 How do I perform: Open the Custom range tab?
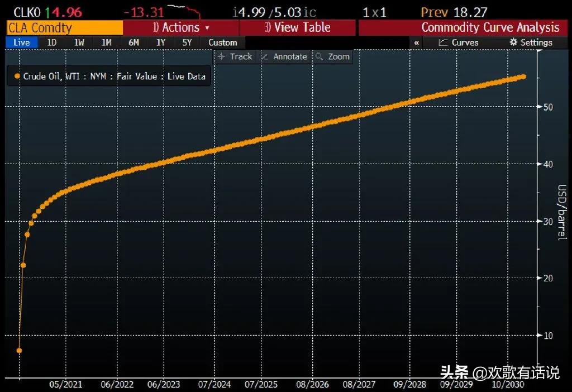click(x=222, y=42)
